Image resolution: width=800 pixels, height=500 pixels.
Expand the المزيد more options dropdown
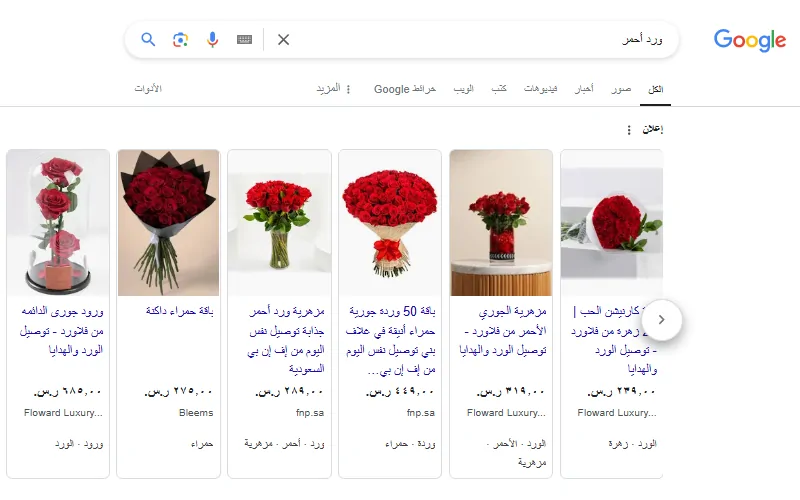tap(333, 89)
